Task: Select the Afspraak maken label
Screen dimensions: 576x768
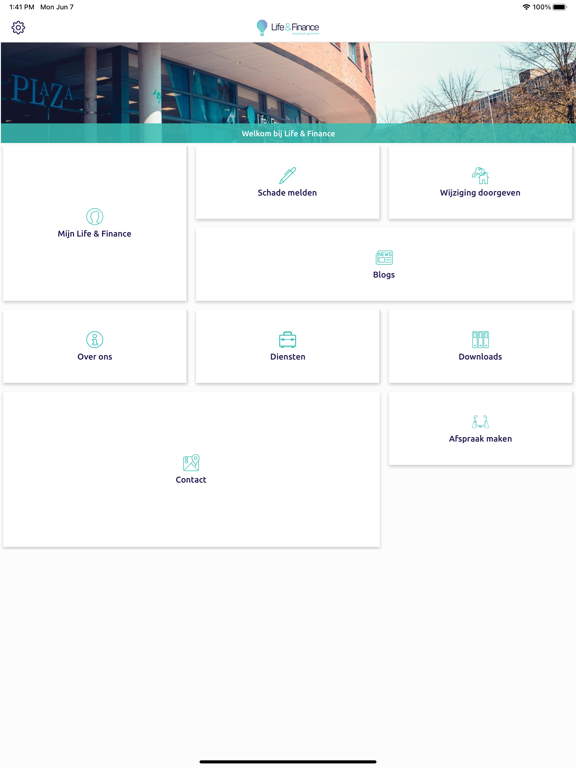Action: (480, 439)
